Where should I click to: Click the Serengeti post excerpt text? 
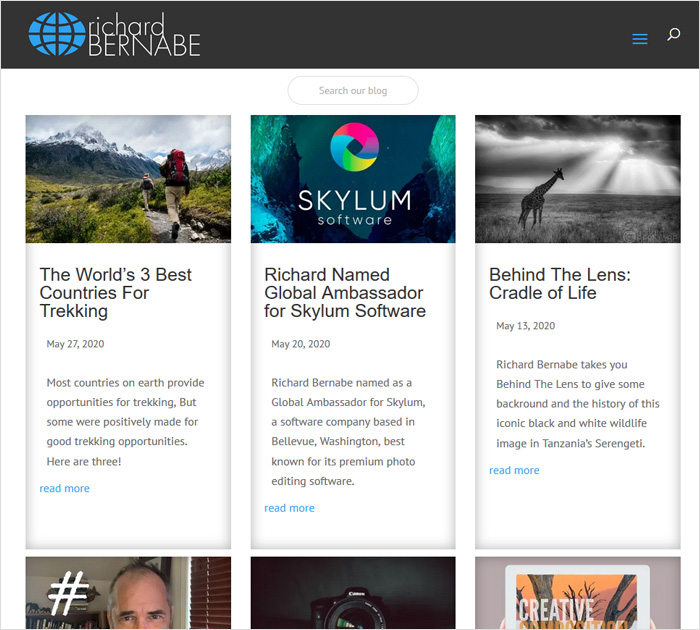[x=578, y=404]
